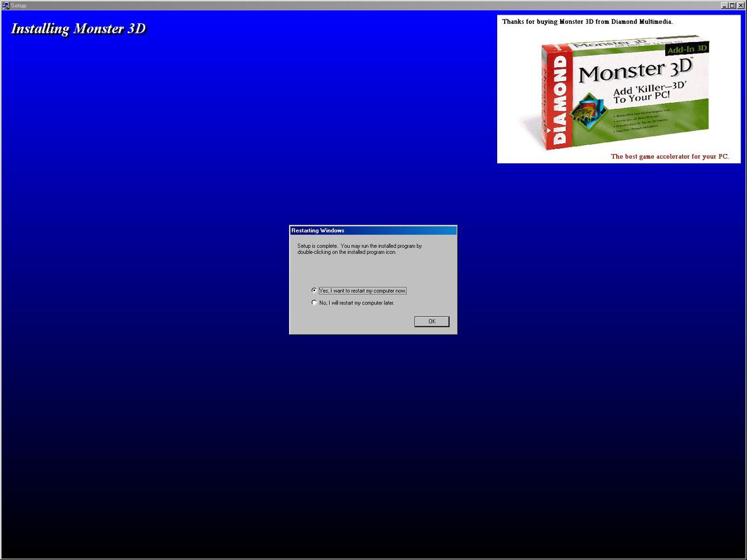This screenshot has width=747, height=560.
Task: Maximize the Setup window
Action: pos(732,5)
